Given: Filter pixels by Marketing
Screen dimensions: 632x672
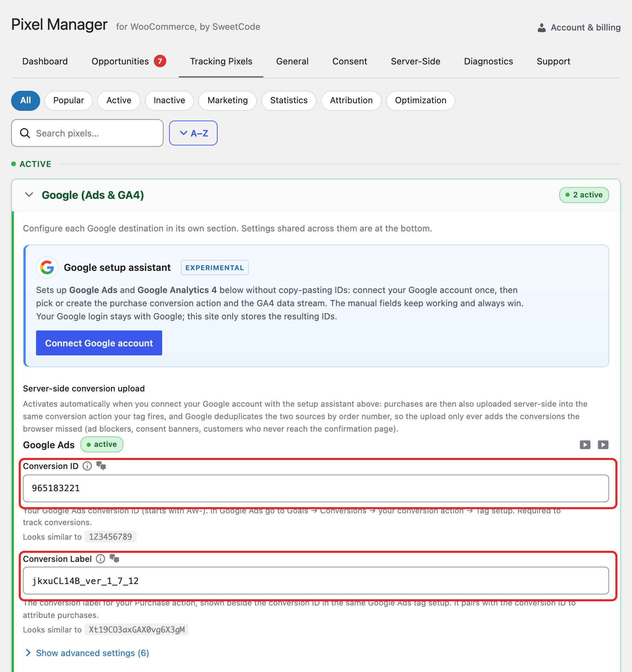Looking at the screenshot, I should [x=228, y=100].
